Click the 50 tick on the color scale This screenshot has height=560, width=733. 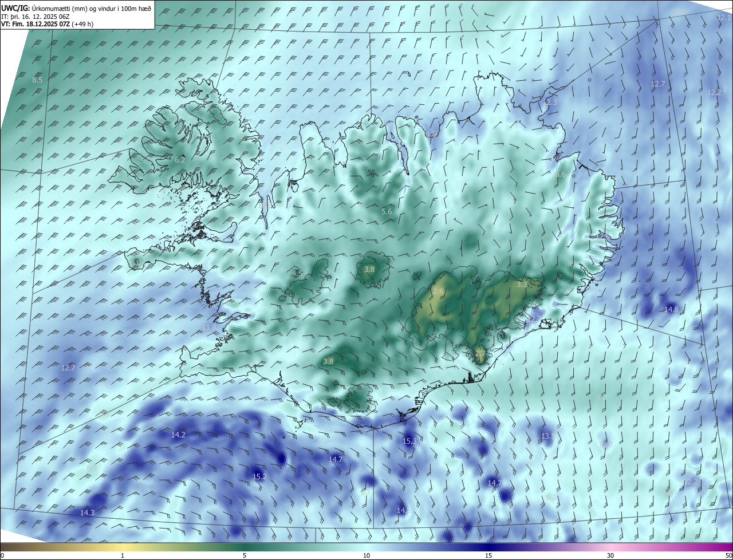[x=728, y=555]
